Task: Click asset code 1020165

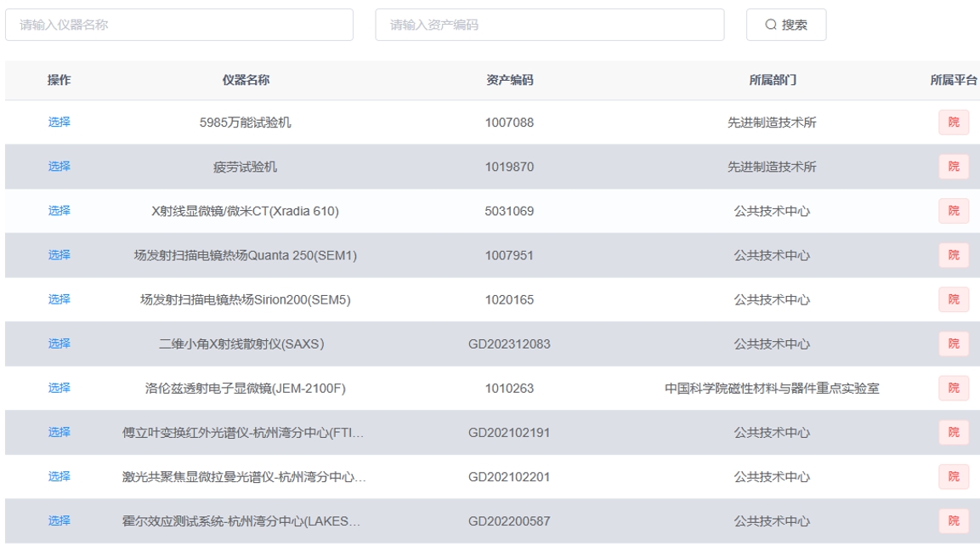Action: click(509, 300)
